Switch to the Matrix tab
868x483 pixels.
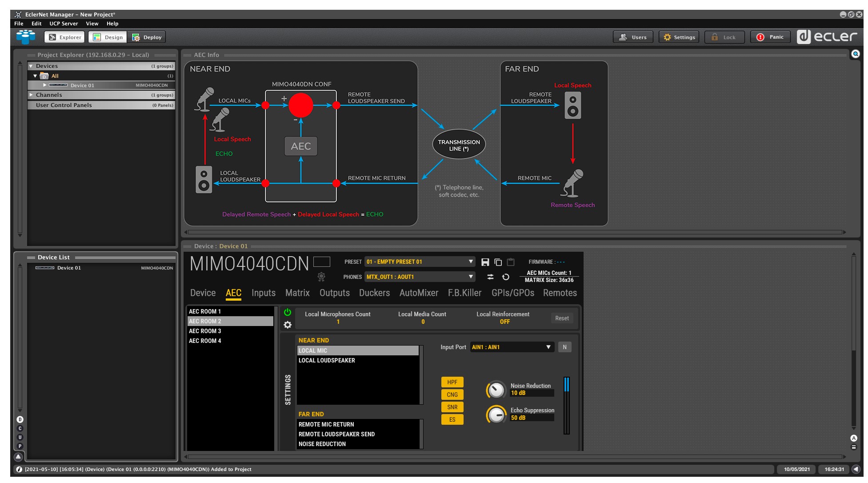tap(297, 293)
